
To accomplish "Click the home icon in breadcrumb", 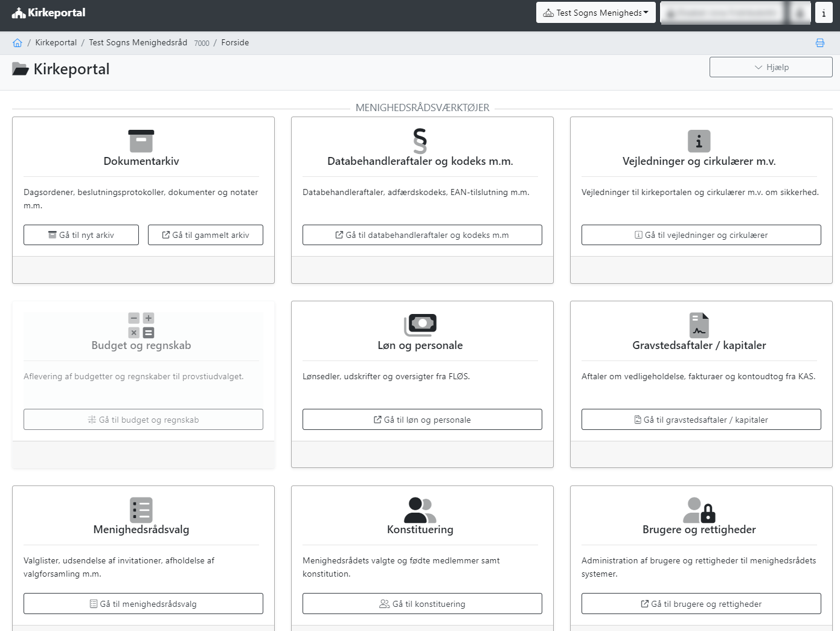I will 18,43.
